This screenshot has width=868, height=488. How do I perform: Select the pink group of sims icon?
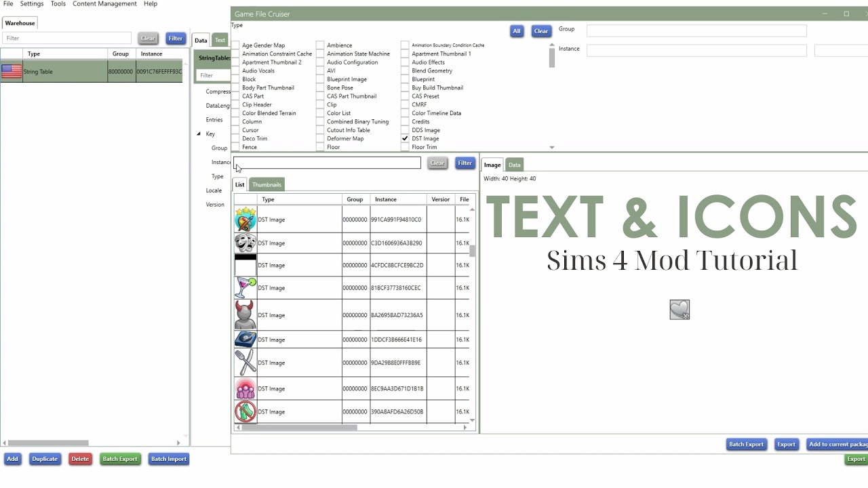pos(245,388)
